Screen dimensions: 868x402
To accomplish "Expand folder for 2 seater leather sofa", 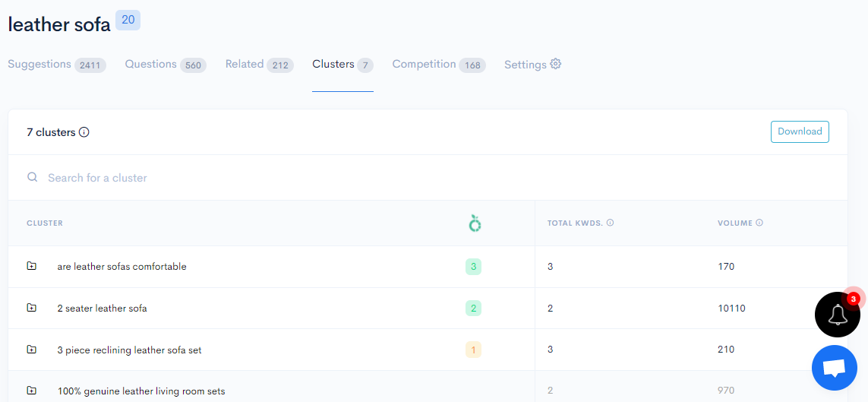I will click(32, 307).
